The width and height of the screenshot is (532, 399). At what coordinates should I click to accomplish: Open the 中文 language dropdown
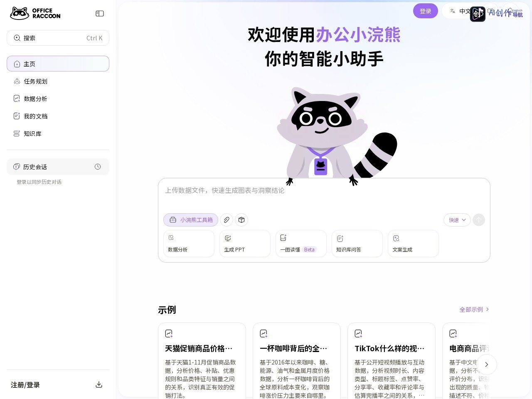click(x=460, y=11)
